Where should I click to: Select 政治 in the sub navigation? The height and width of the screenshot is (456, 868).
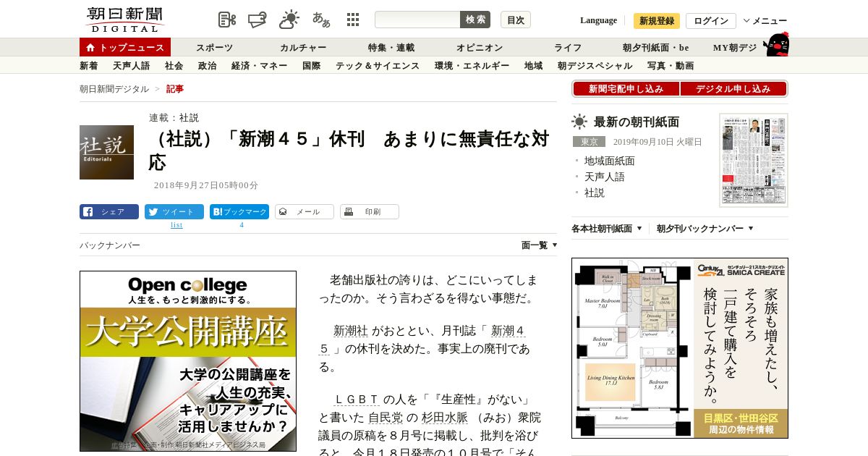coord(208,66)
